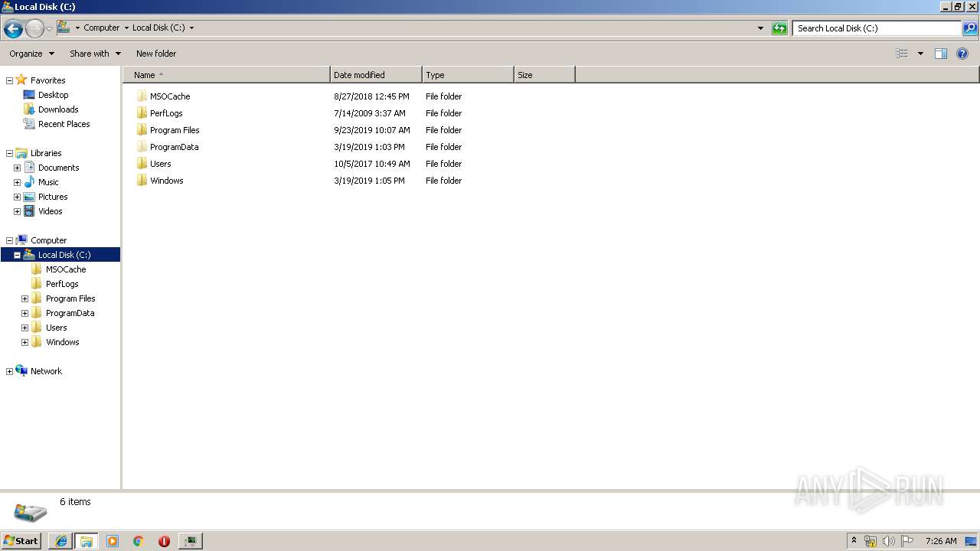Expand the Videos library
The width and height of the screenshot is (980, 551).
17,211
